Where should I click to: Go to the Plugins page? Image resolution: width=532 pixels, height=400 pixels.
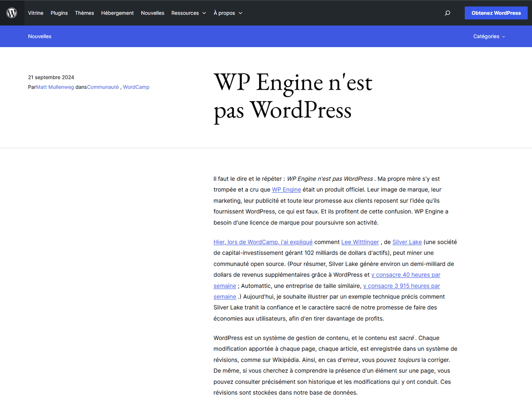(x=59, y=13)
